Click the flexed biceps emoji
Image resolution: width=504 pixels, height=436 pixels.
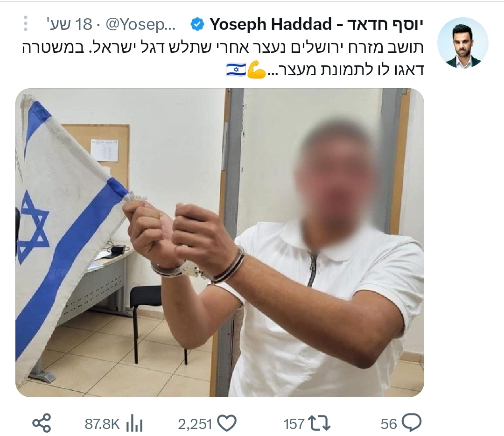(x=256, y=69)
